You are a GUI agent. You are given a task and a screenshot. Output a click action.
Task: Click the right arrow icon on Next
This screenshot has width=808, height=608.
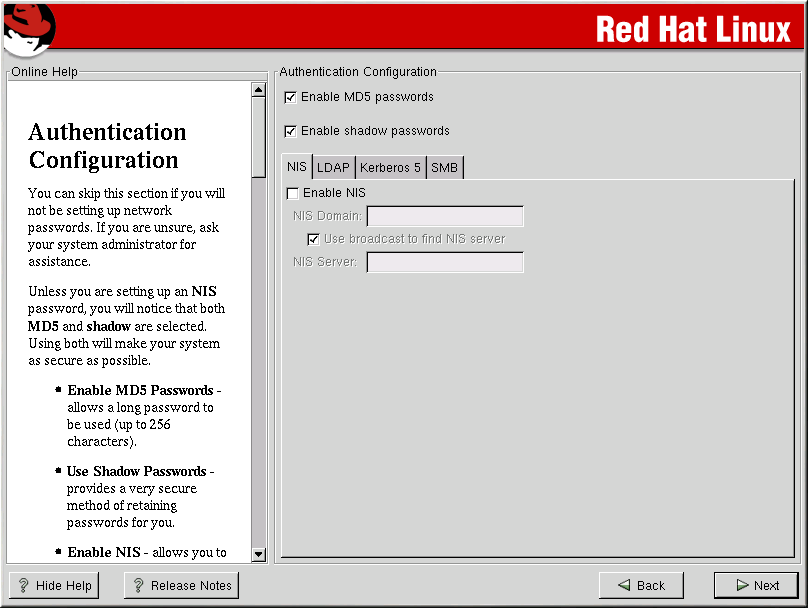[742, 586]
